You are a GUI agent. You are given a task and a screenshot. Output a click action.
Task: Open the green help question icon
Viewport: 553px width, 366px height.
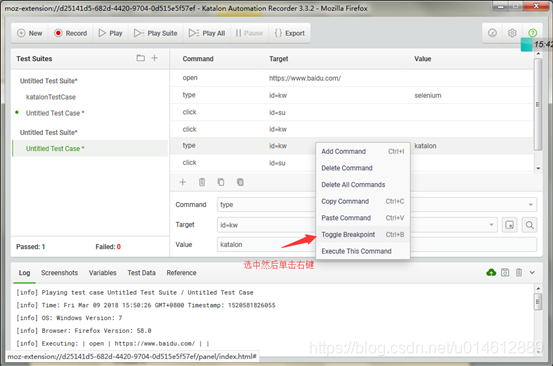[x=533, y=33]
